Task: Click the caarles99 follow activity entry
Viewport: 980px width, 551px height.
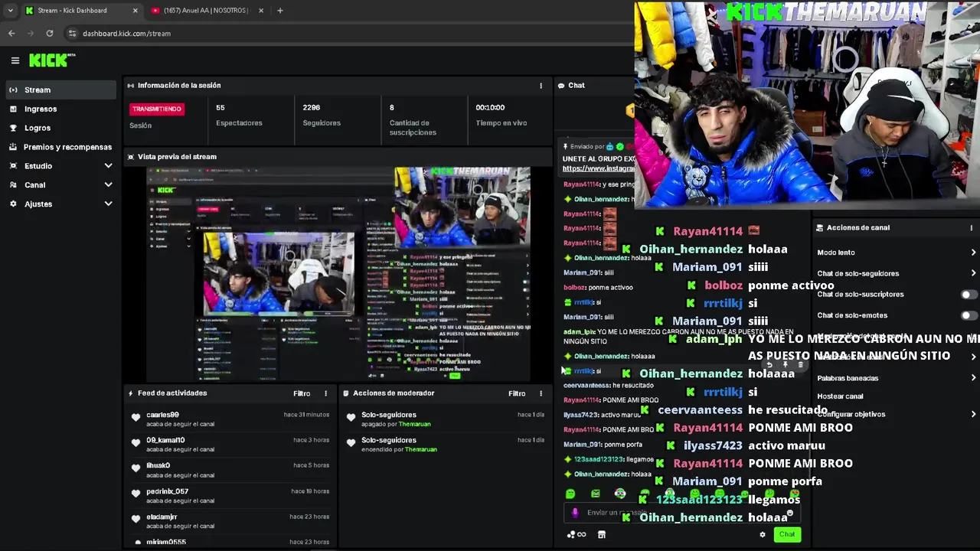Action: point(230,419)
